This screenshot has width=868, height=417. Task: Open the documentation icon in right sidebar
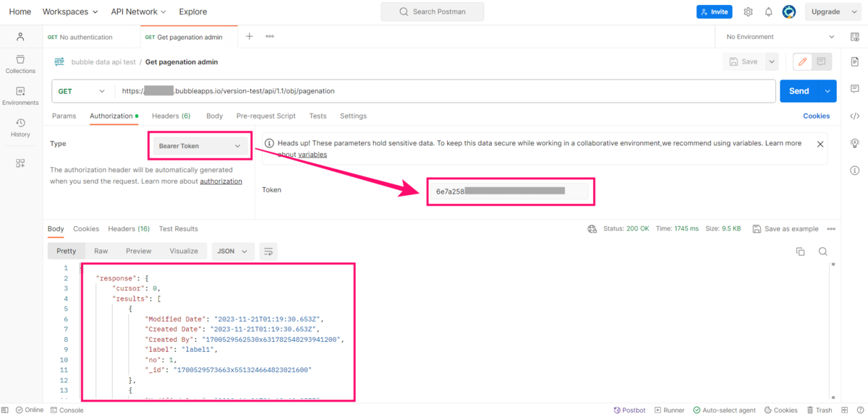[x=854, y=62]
